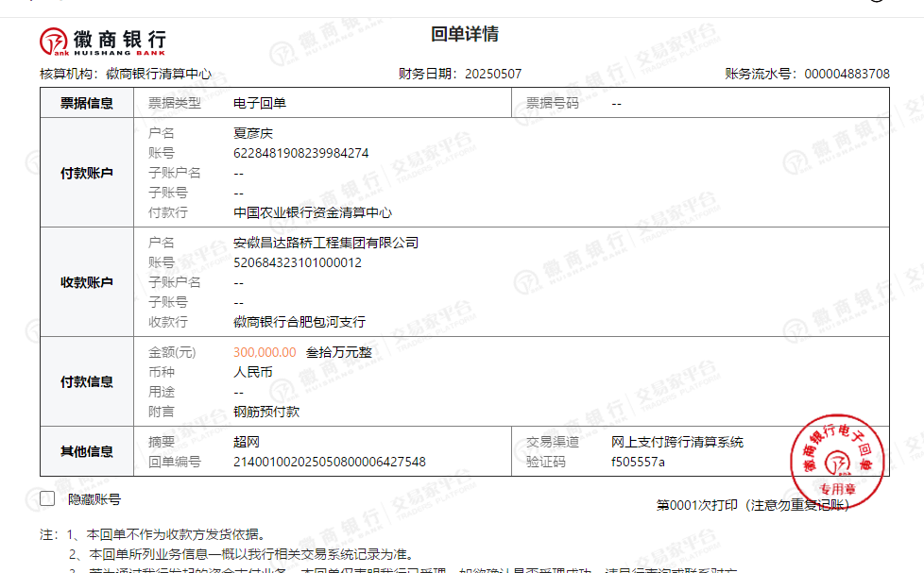
Task: Click the orange amount 300,000.00
Action: (264, 352)
